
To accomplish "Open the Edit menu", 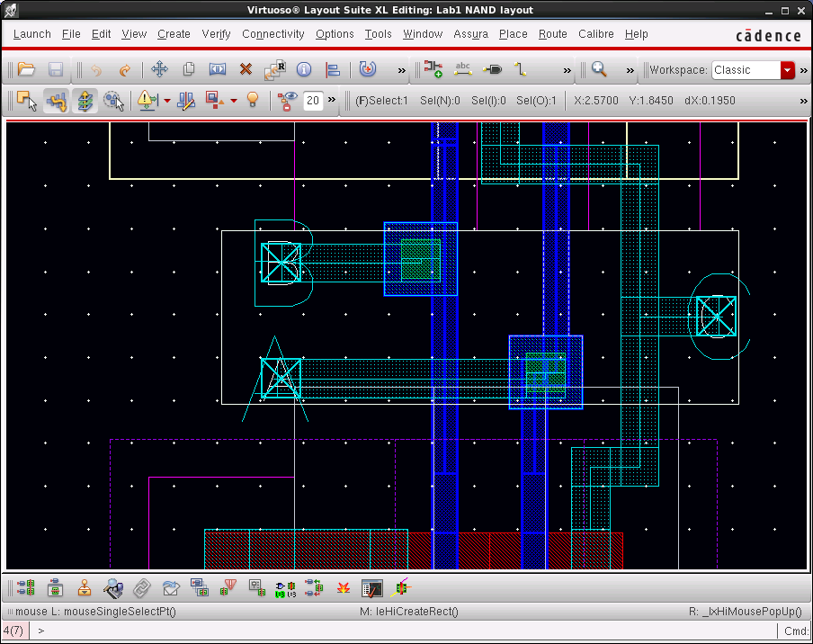I will tap(101, 34).
